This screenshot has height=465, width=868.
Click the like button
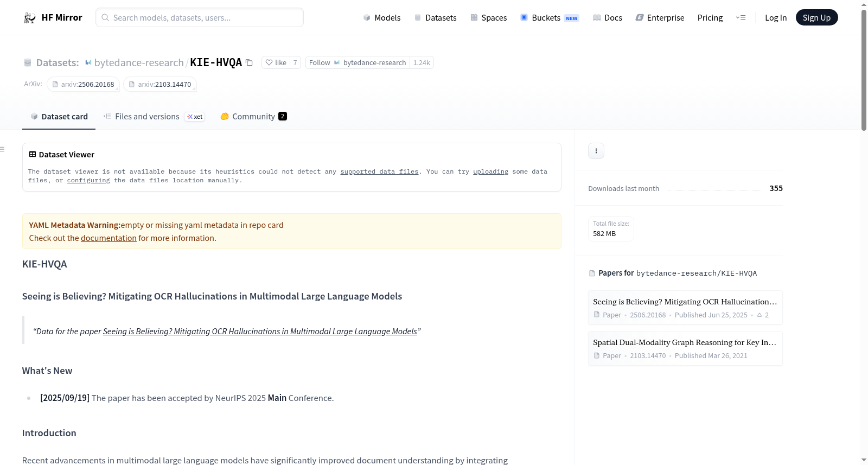pos(276,62)
